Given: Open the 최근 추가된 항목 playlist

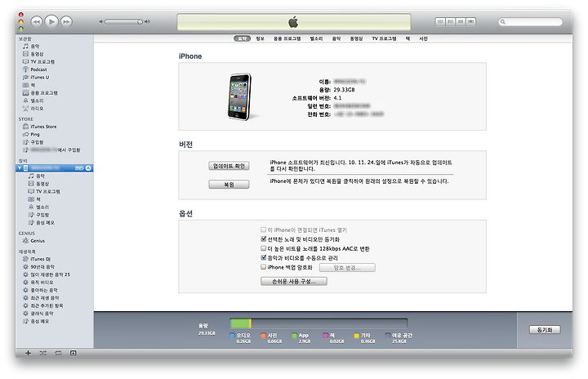Looking at the screenshot, I should [x=42, y=305].
